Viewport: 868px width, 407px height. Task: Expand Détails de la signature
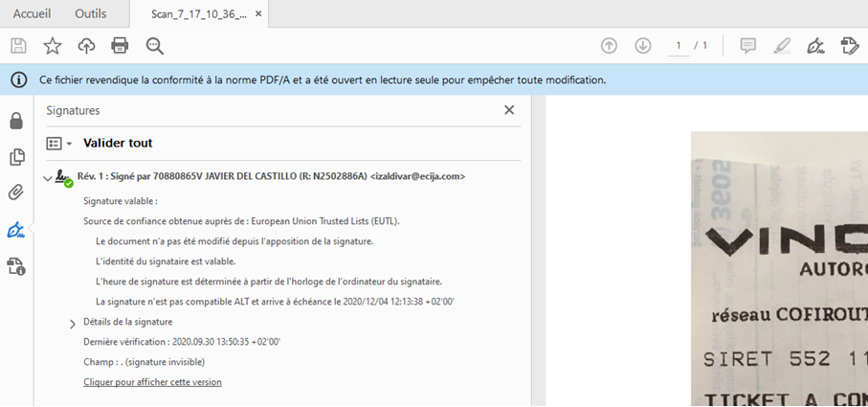[x=72, y=324]
